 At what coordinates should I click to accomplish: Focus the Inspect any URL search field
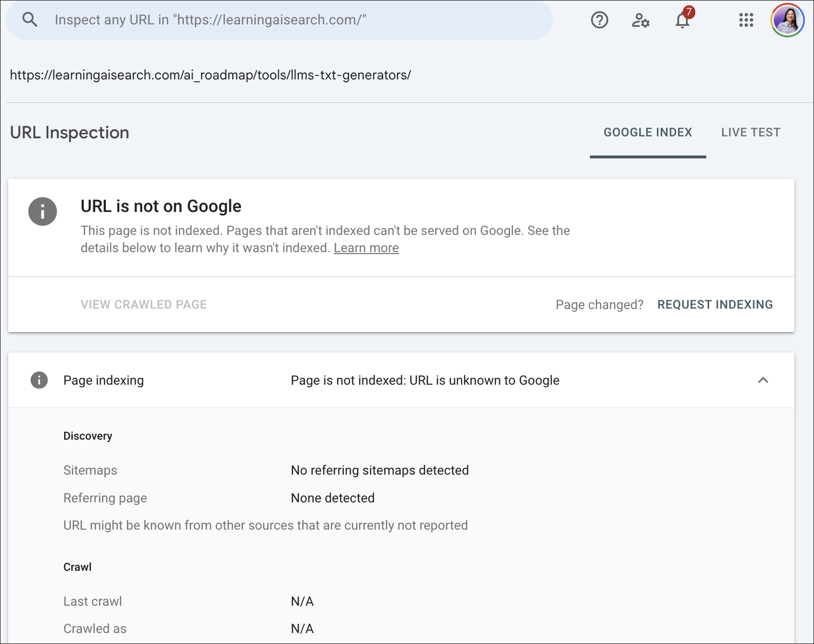[x=280, y=20]
